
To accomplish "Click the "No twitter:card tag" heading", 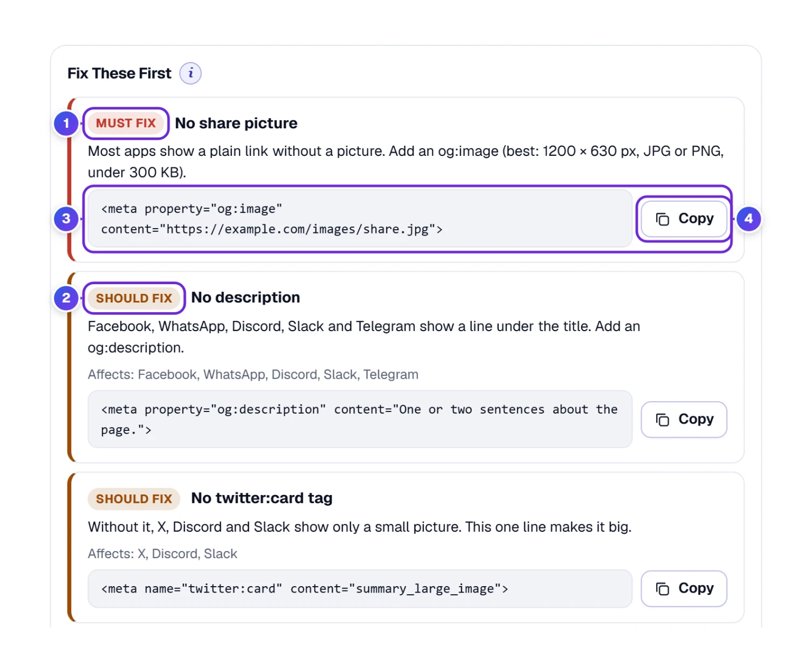I will 262,498.
